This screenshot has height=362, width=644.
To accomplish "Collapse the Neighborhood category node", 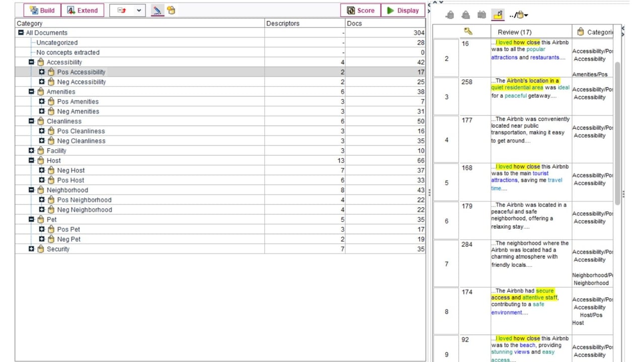I will (31, 190).
